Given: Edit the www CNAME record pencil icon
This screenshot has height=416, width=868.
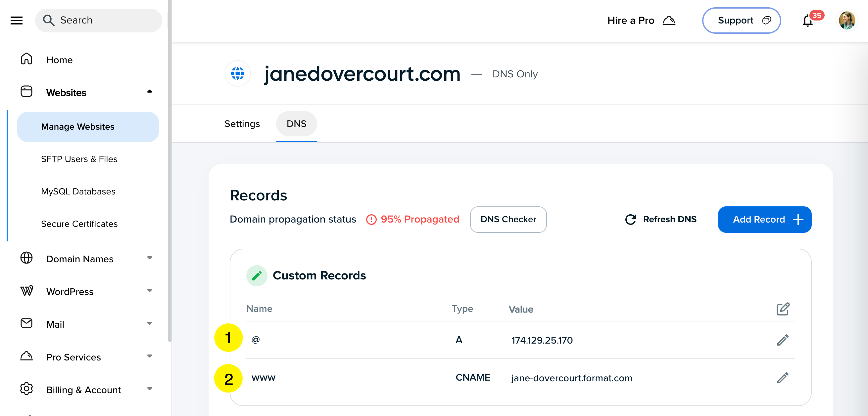Looking at the screenshot, I should 782,378.
